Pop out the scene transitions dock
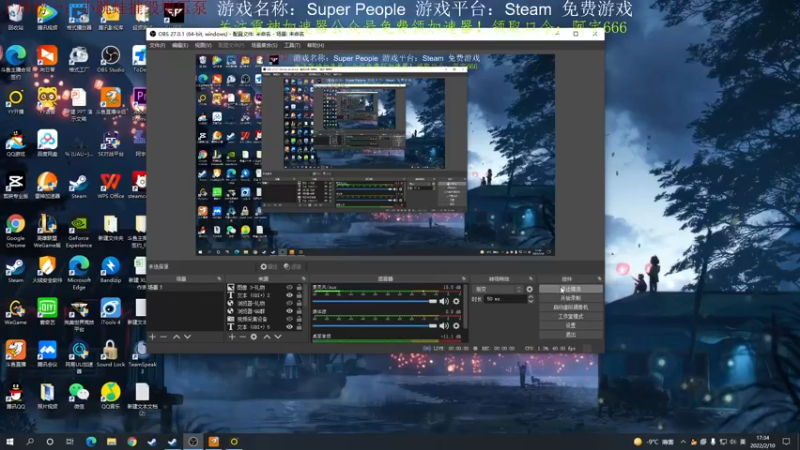 click(x=531, y=279)
